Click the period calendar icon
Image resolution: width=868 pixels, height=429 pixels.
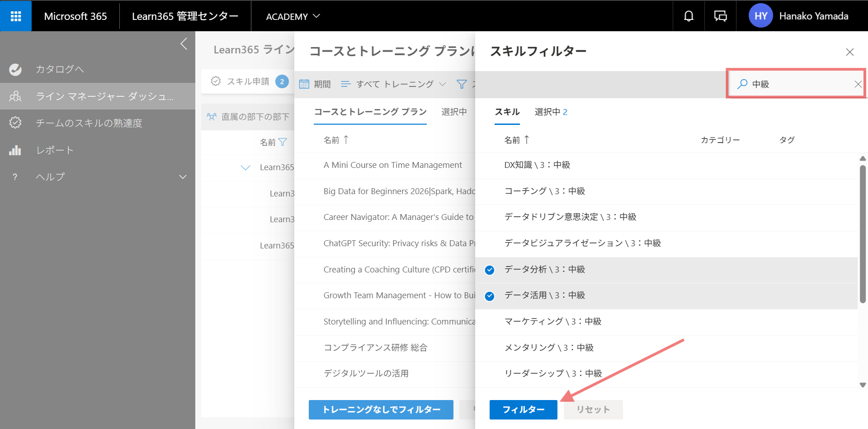click(304, 84)
